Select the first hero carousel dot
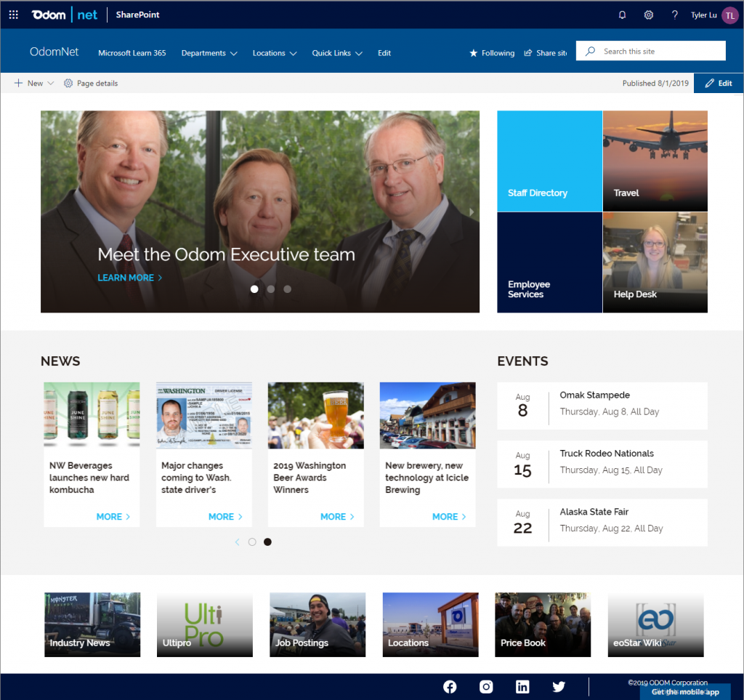 pyautogui.click(x=254, y=289)
